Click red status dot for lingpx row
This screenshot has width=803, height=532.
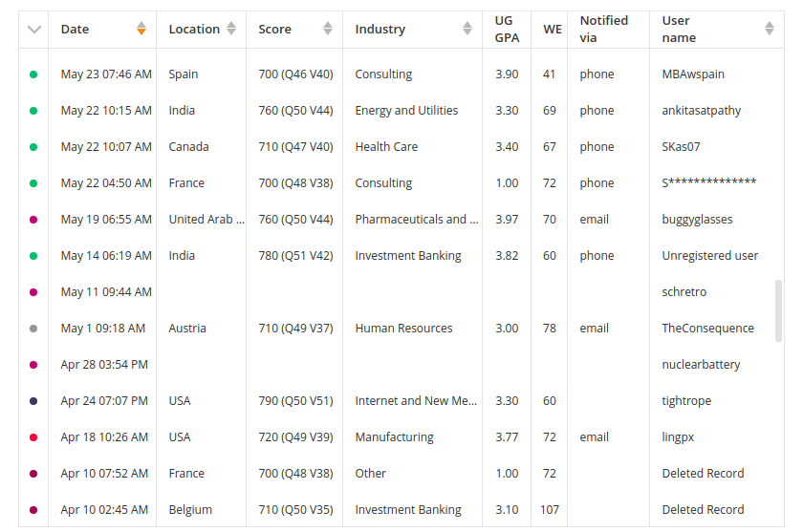[33, 437]
